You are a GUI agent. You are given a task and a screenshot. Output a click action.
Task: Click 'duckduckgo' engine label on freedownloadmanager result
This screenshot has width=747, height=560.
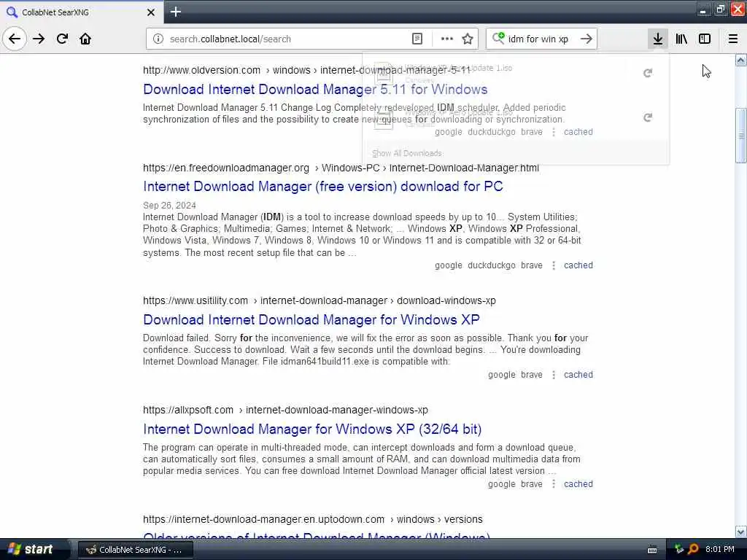pyautogui.click(x=492, y=265)
